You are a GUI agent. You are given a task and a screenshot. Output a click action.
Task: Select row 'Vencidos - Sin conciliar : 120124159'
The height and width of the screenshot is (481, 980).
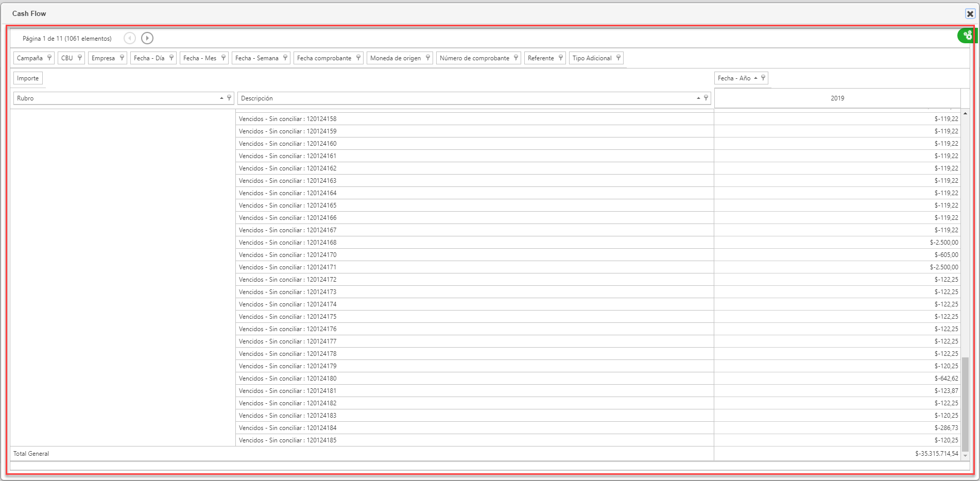pyautogui.click(x=475, y=131)
